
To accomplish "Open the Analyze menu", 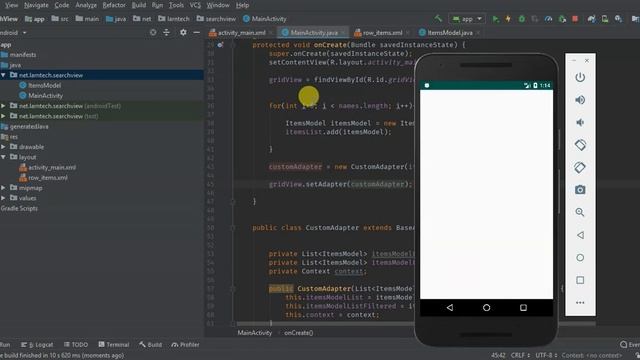I will click(x=86, y=5).
